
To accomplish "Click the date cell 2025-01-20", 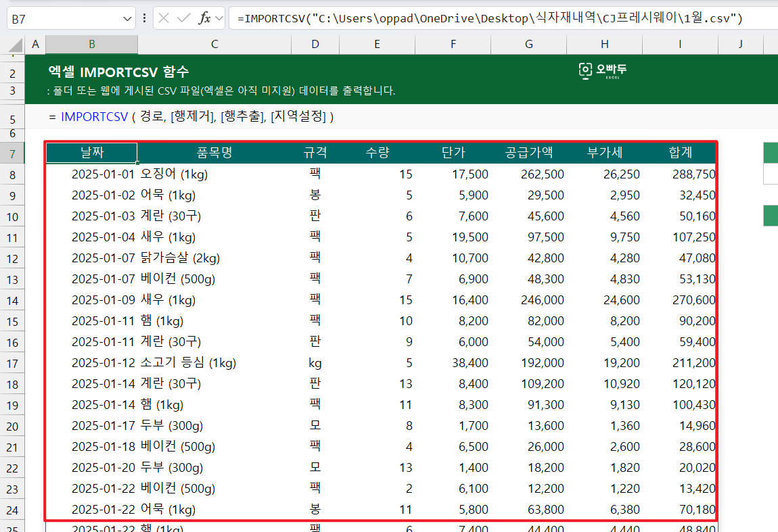I will coord(92,468).
